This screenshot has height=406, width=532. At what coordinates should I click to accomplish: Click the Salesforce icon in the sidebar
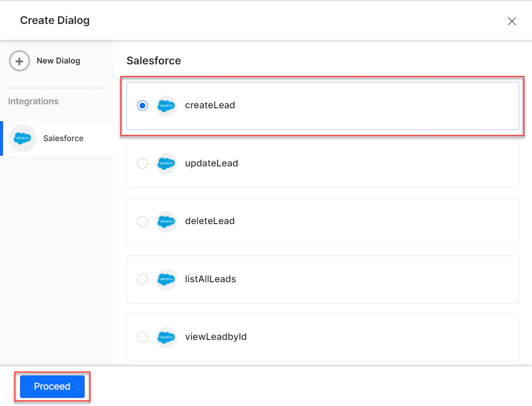point(23,138)
